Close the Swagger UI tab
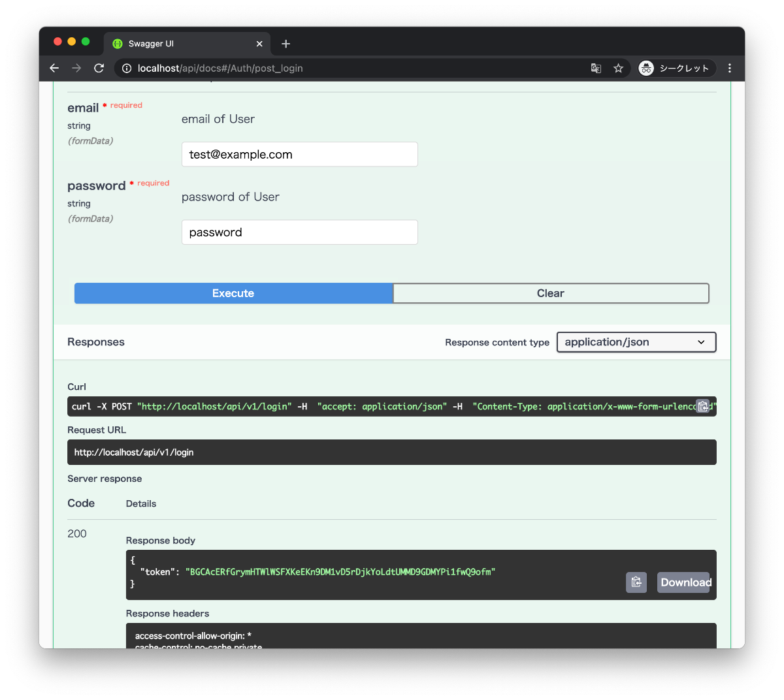 coord(259,44)
